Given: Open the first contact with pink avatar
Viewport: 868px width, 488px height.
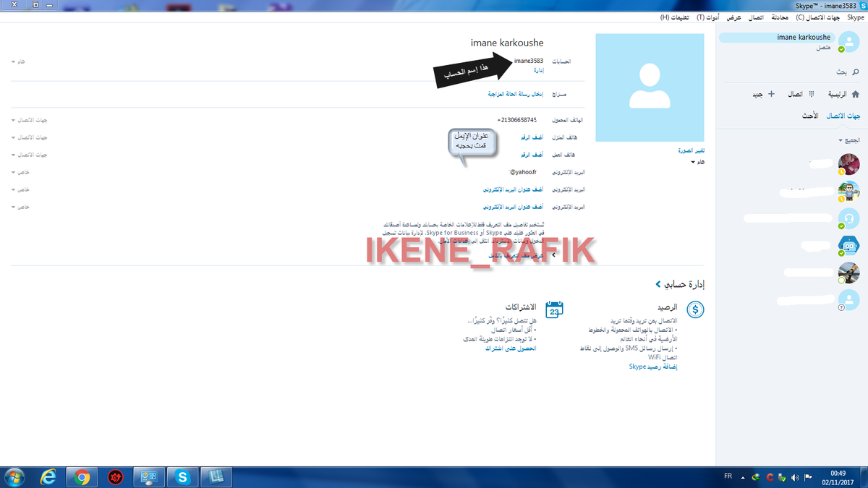Looking at the screenshot, I should [848, 164].
